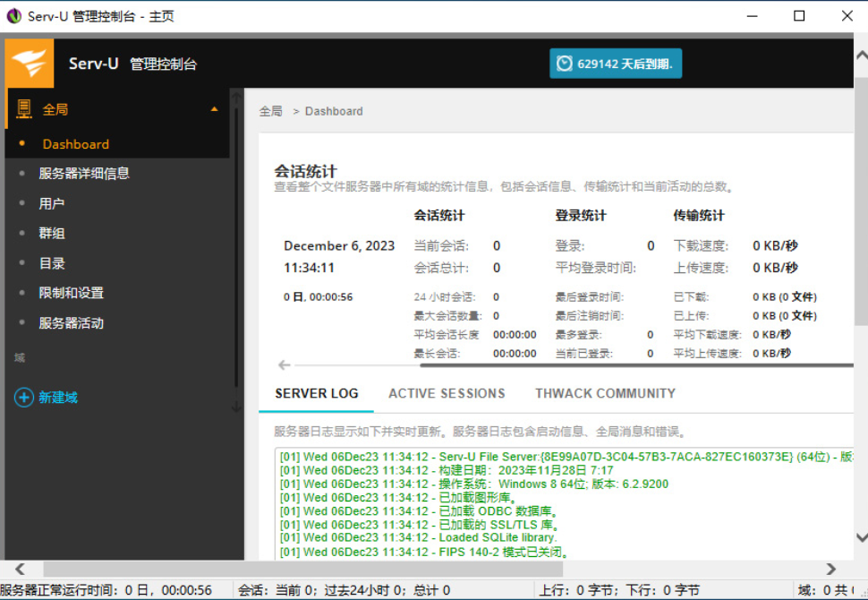868x600 pixels.
Task: Click the sidebar scroll down arrow
Action: click(x=236, y=407)
